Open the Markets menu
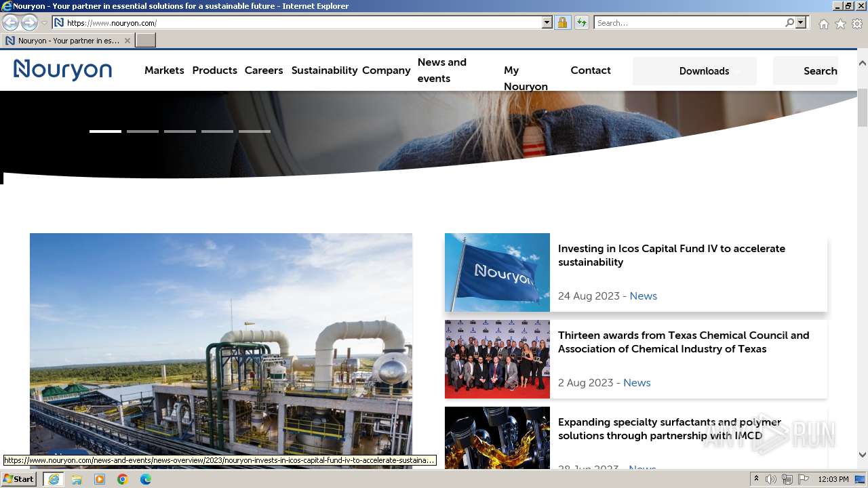868x488 pixels. pyautogui.click(x=164, y=70)
